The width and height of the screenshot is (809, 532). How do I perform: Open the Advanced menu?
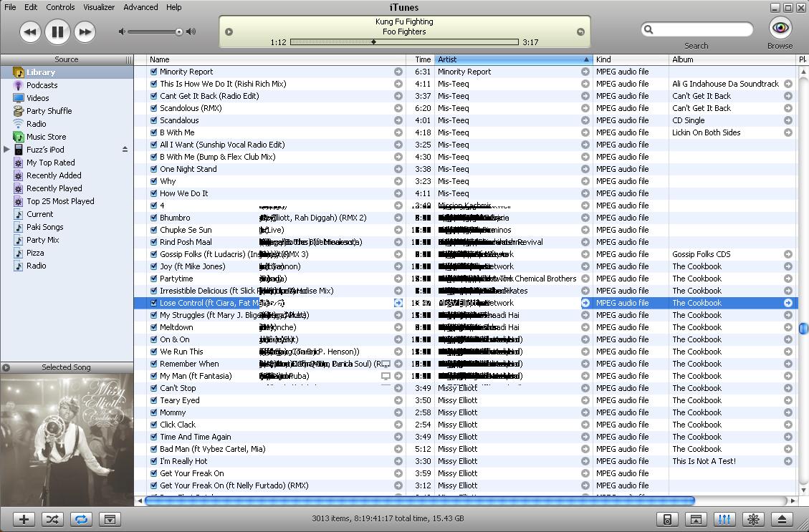[141, 7]
